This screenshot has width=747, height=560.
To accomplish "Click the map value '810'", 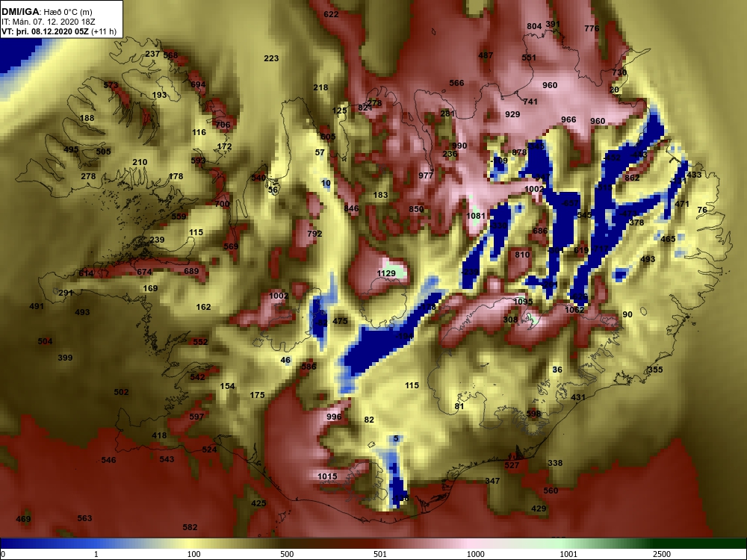I will pos(522,255).
